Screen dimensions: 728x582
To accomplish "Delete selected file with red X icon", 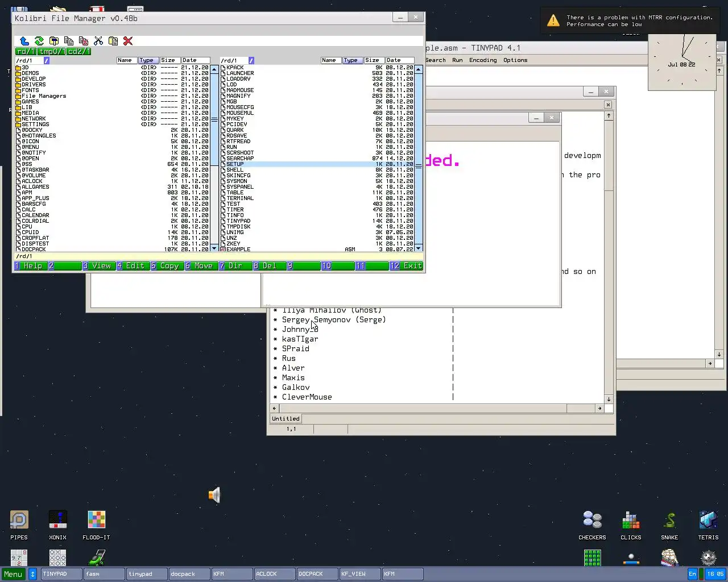I will point(128,41).
